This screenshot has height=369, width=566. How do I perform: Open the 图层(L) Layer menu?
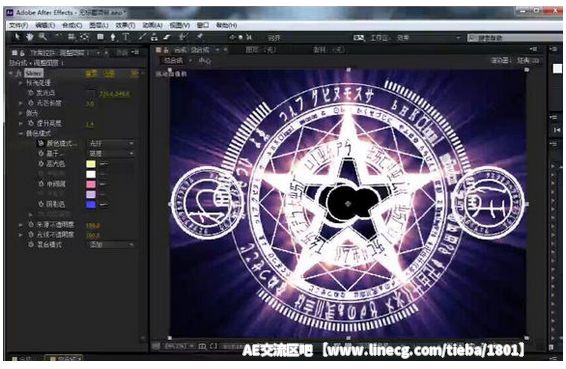[99, 25]
